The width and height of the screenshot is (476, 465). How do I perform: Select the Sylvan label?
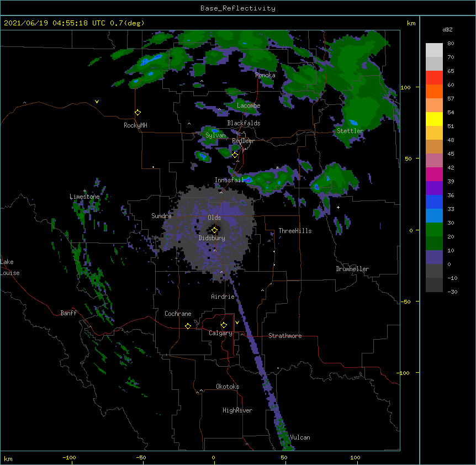[215, 135]
